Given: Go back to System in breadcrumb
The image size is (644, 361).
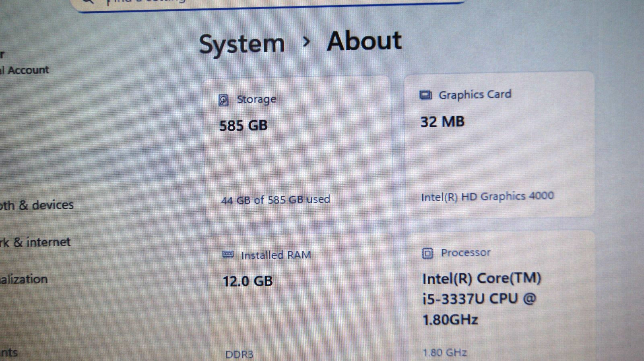Looking at the screenshot, I should click(242, 44).
